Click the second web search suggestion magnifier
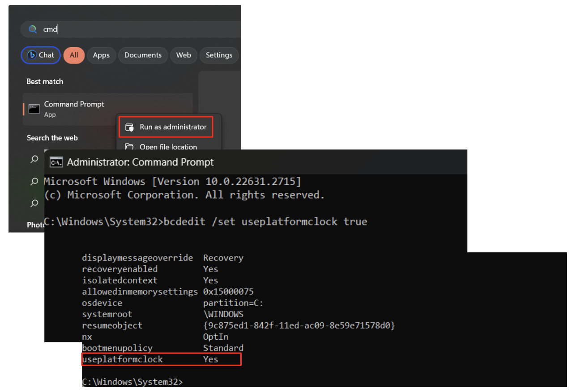This screenshot has height=392, width=572. (34, 181)
